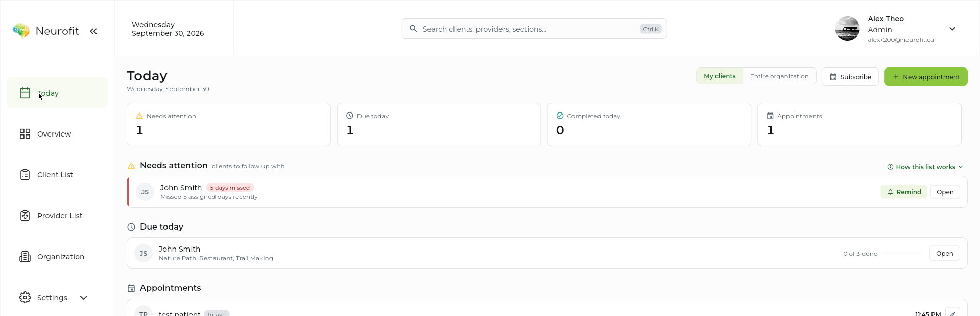Click the Organization building icon
Screen dimensions: 980x316
25,256
